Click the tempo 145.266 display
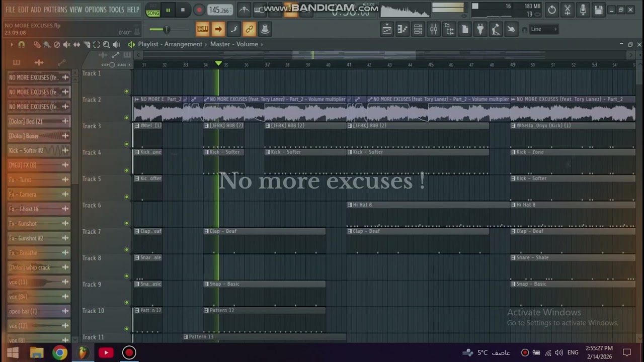The width and height of the screenshot is (644, 362). [219, 10]
